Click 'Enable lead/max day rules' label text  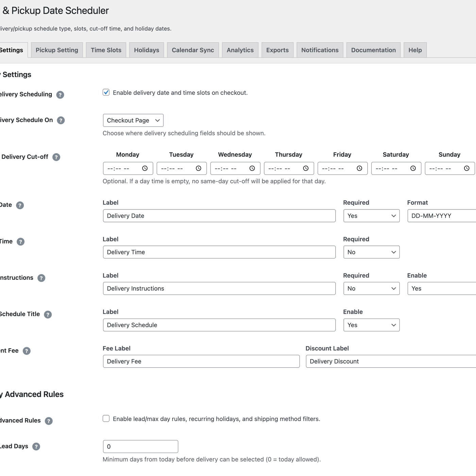(217, 419)
